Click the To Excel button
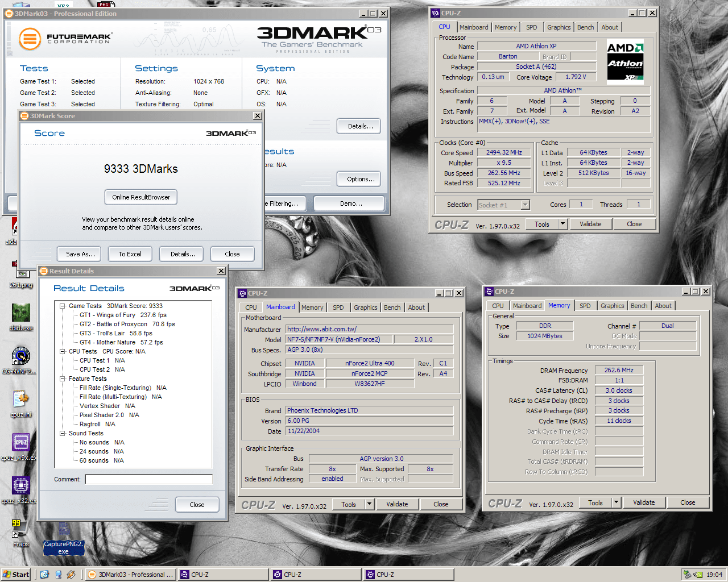 (x=130, y=254)
